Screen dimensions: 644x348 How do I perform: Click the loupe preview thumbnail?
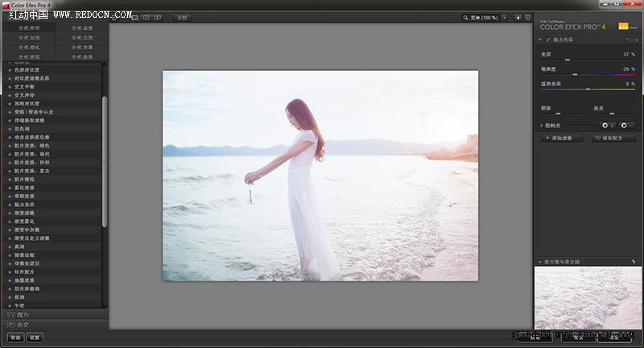(588, 297)
